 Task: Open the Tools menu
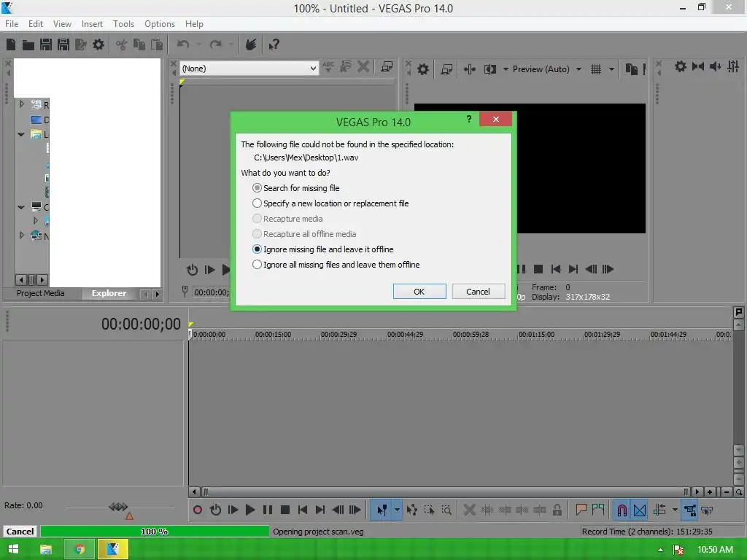pyautogui.click(x=123, y=24)
